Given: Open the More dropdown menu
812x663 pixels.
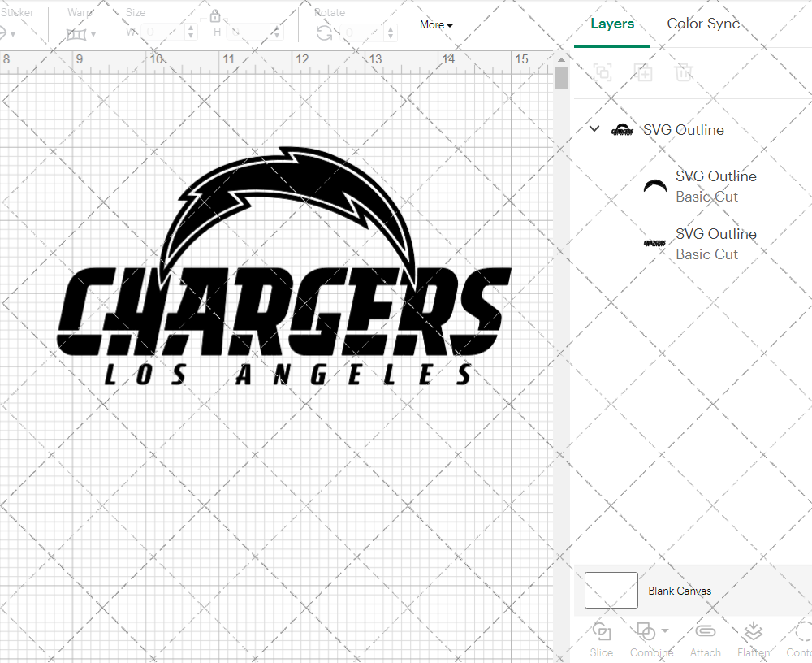Looking at the screenshot, I should point(436,24).
